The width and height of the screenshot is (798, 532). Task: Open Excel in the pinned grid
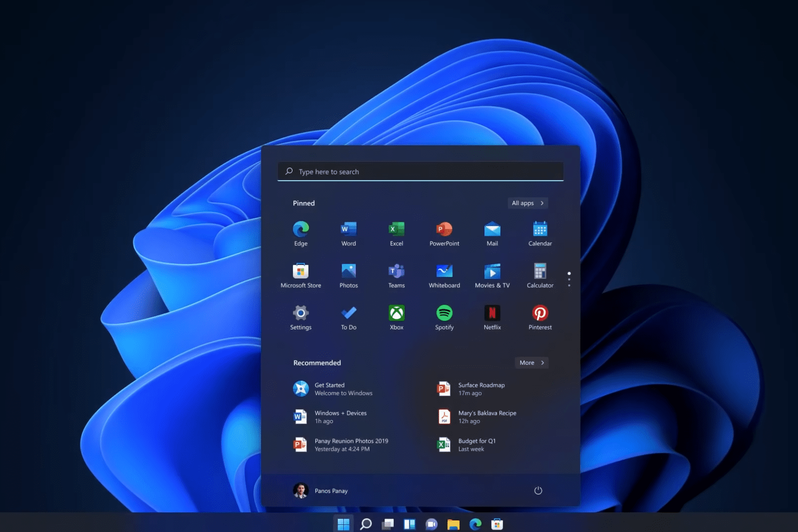pyautogui.click(x=397, y=234)
